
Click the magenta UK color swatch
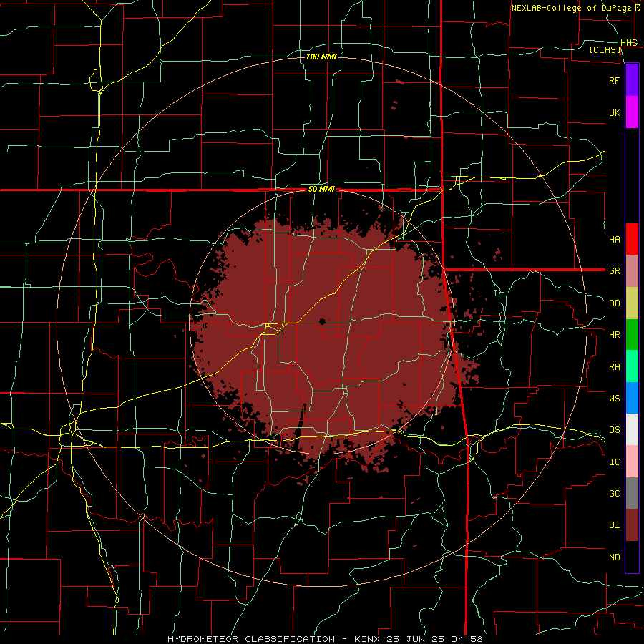click(x=632, y=112)
